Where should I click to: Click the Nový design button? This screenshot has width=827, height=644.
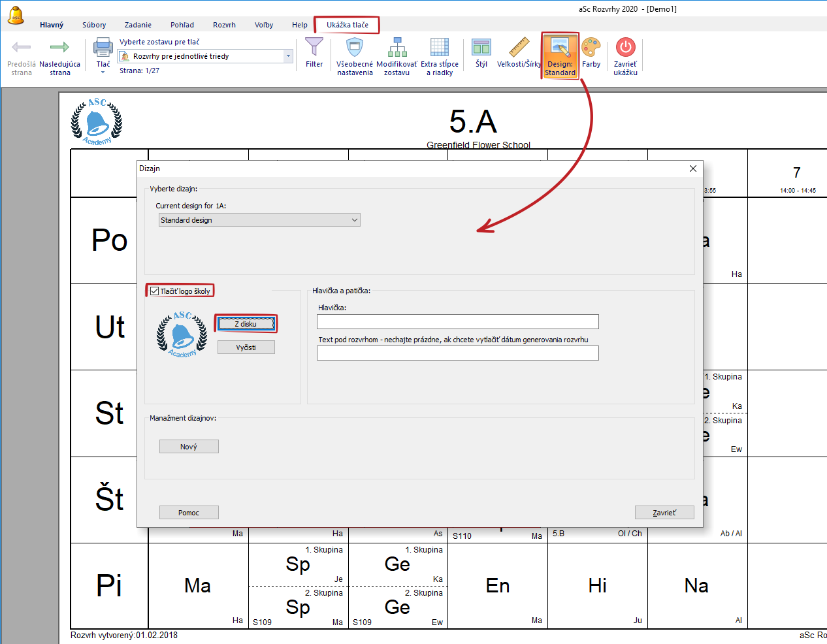[189, 447]
